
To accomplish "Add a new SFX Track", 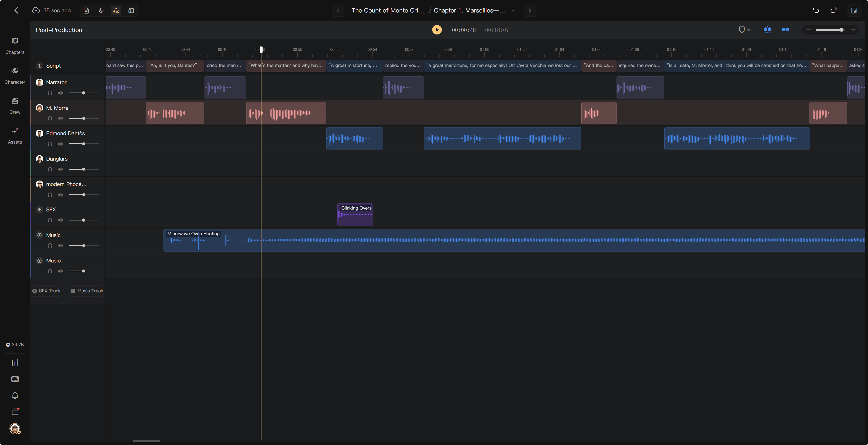I will 46,291.
